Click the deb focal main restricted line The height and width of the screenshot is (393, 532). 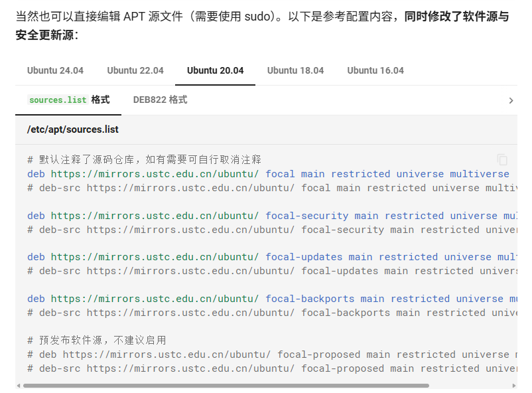click(x=269, y=174)
